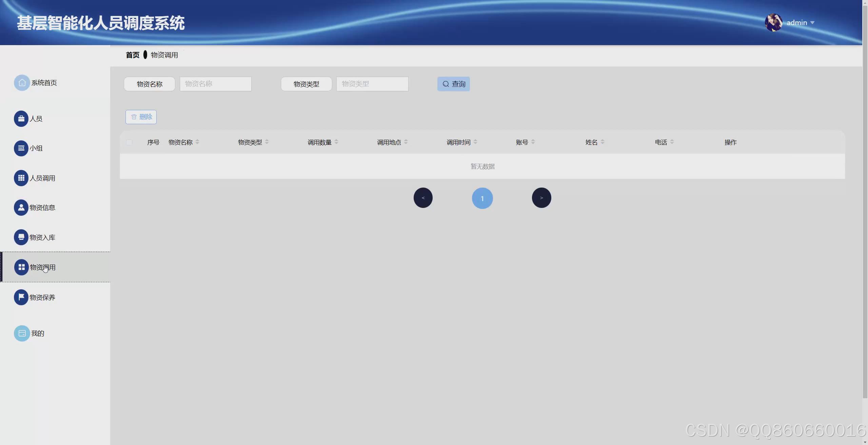Sort by 物资类型 column arrows
The width and height of the screenshot is (868, 445).
point(267,142)
